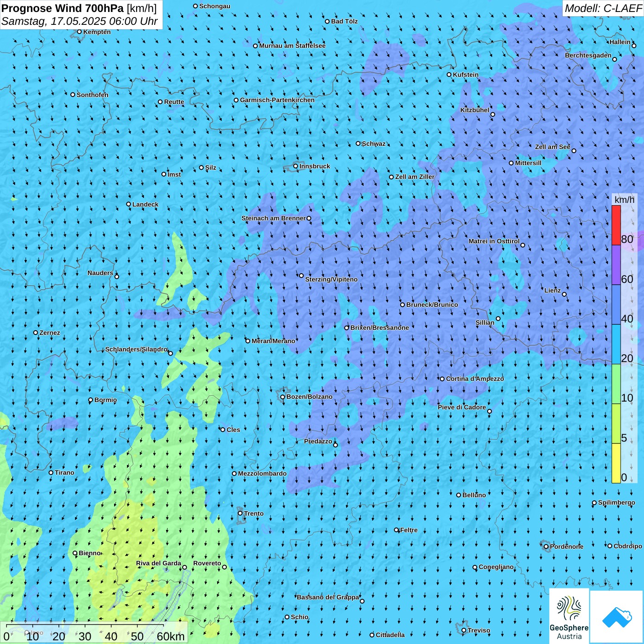Click the Zernez city label

click(50, 333)
